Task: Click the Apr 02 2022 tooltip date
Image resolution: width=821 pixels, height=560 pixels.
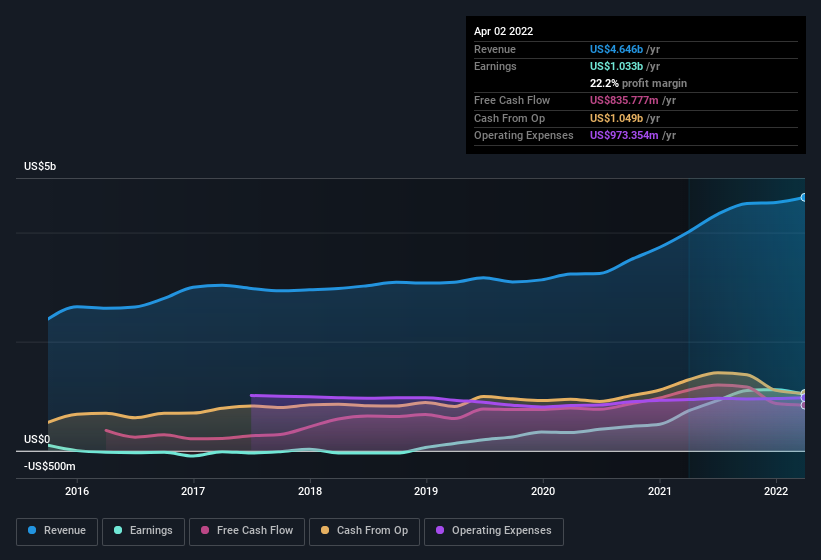Action: (x=504, y=31)
